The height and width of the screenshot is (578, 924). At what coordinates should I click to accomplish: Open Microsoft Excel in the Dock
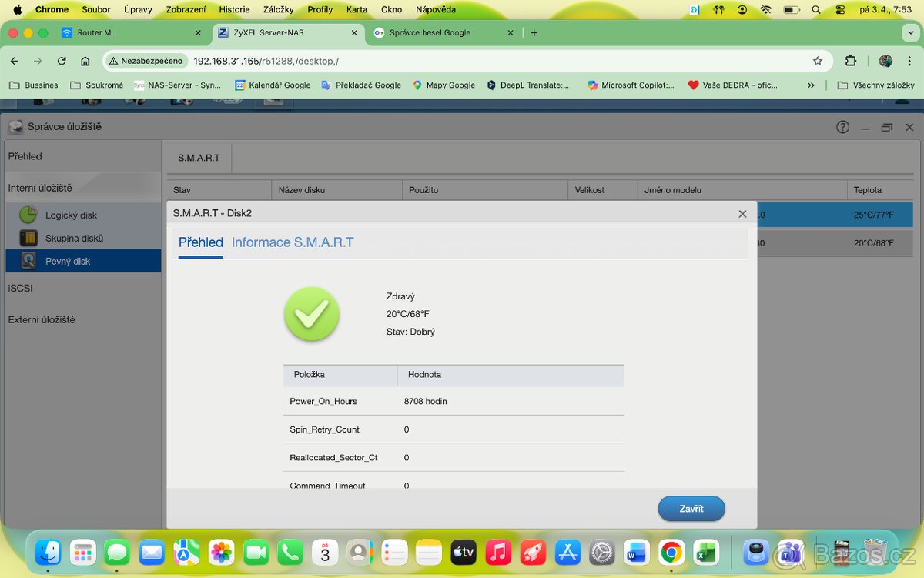[706, 552]
